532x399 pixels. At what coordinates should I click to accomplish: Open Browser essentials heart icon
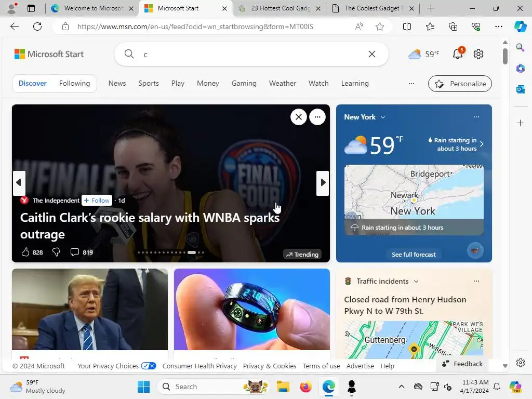pyautogui.click(x=476, y=26)
